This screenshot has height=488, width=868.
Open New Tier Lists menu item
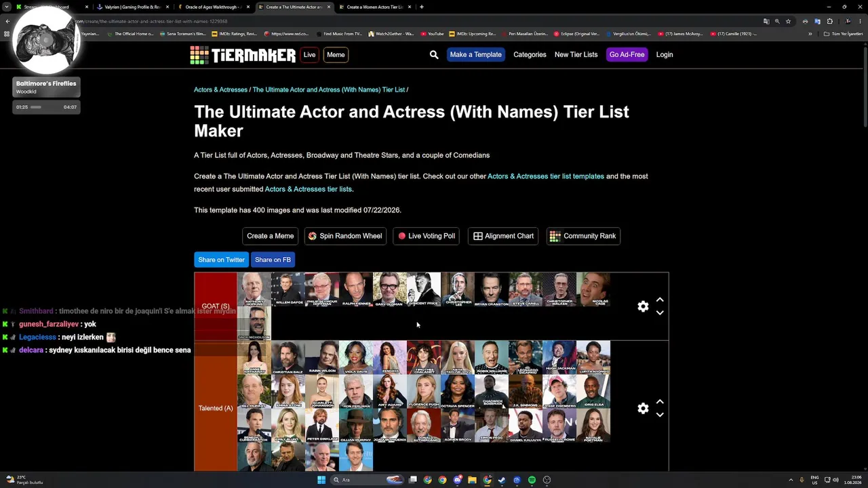click(576, 55)
